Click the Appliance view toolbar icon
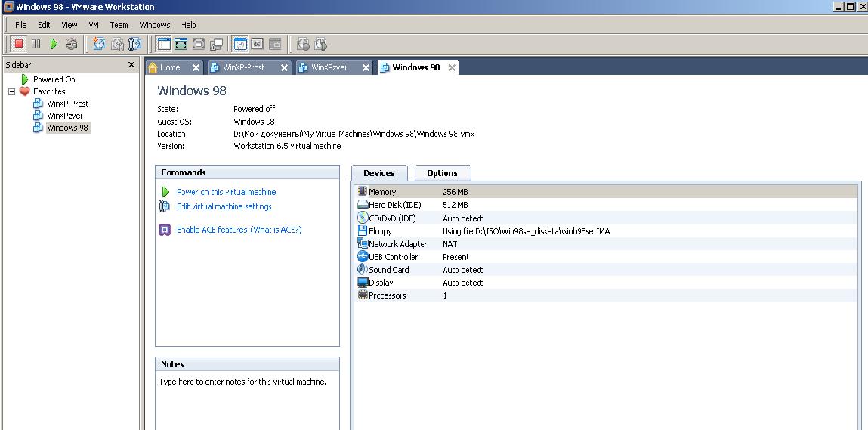Image resolution: width=868 pixels, height=430 pixels. 258,44
